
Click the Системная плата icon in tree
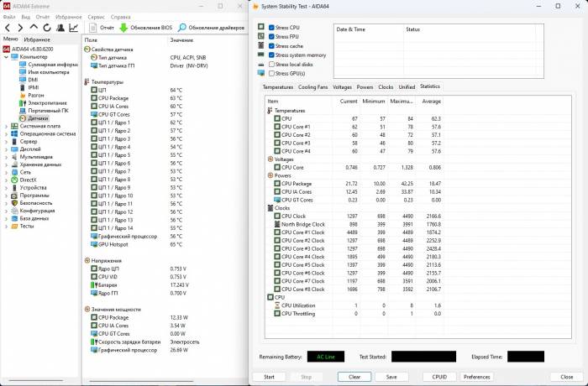(x=14, y=127)
